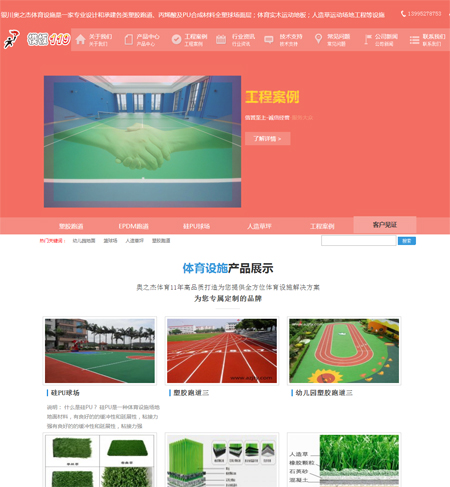Screen dimensions: 450x487
Task: Click the phone icon beside the number
Action: point(403,14)
